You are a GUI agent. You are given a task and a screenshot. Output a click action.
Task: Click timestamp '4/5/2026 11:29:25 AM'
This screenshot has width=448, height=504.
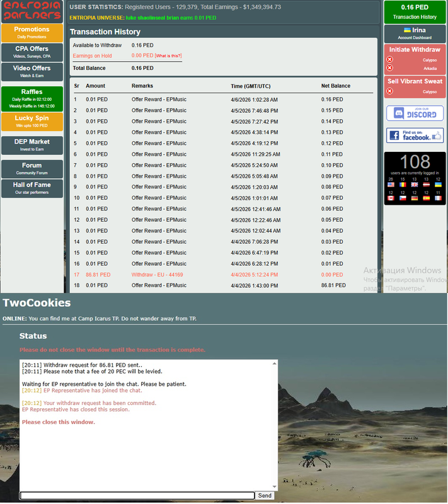[x=255, y=154]
